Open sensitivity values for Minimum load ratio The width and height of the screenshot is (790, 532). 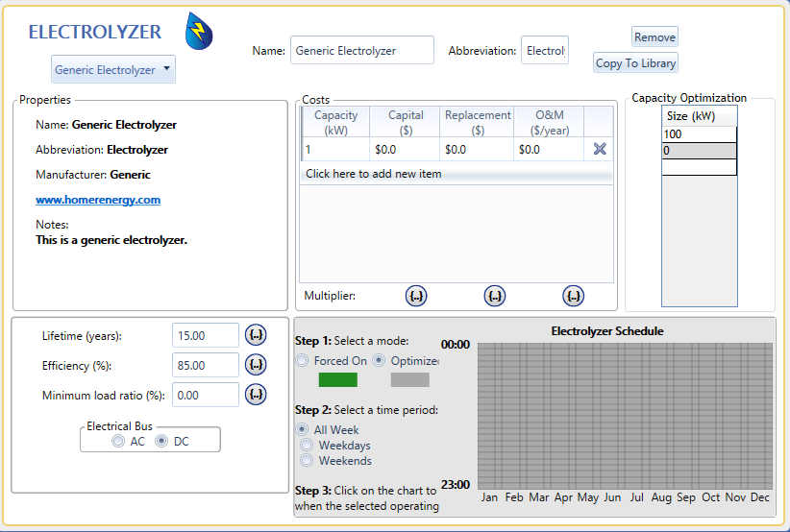256,395
